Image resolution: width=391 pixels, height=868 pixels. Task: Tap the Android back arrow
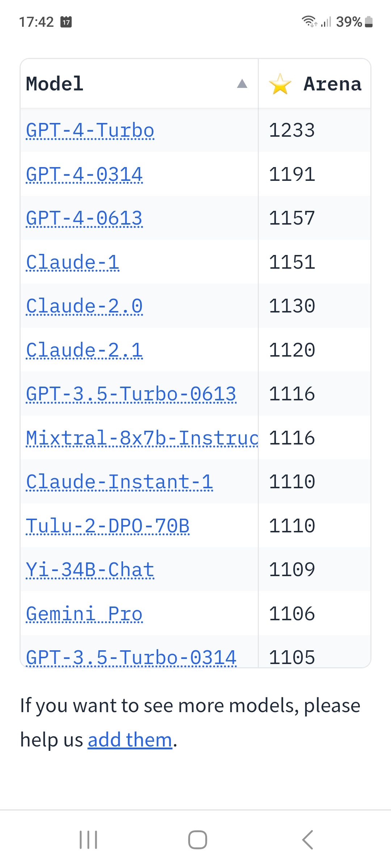coord(307,839)
